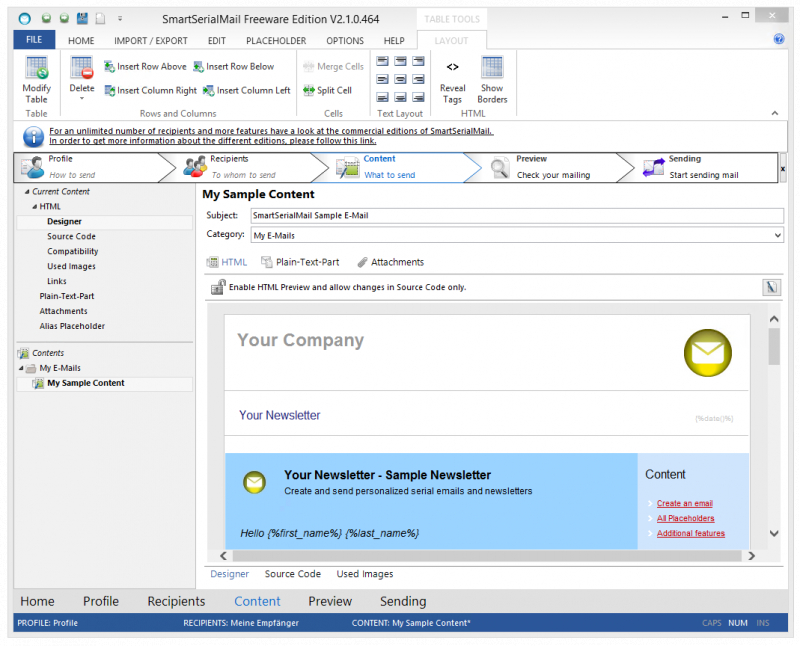Screen dimensions: 800x646
Task: Click the SmartSerialMail application icon
Action: click(24, 19)
